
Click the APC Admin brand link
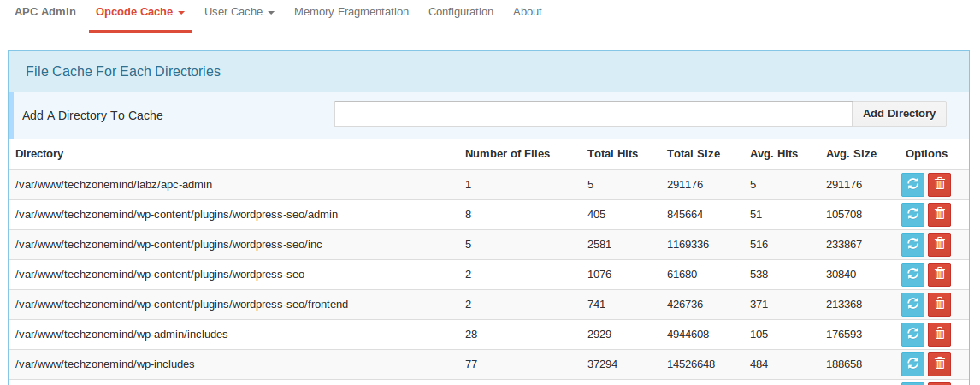pos(45,12)
